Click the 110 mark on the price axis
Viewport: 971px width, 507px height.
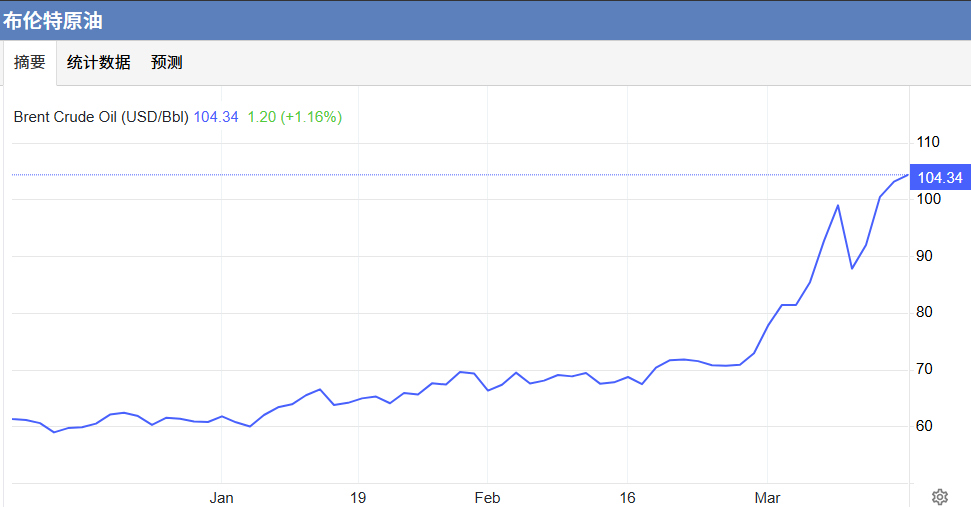tap(930, 142)
